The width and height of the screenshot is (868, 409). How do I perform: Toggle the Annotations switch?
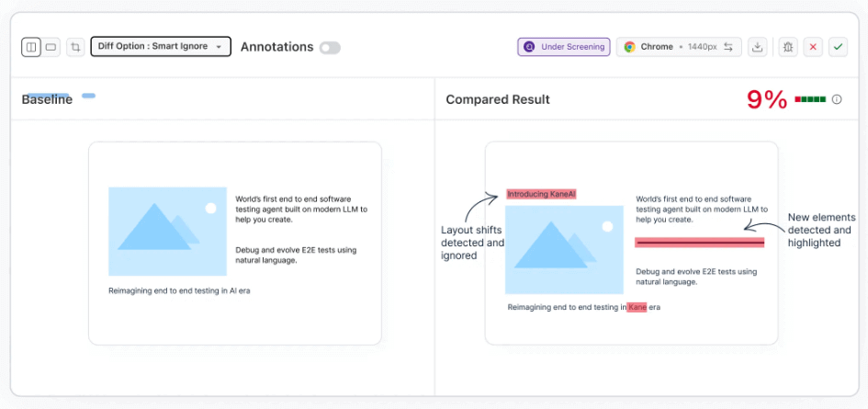pyautogui.click(x=330, y=47)
